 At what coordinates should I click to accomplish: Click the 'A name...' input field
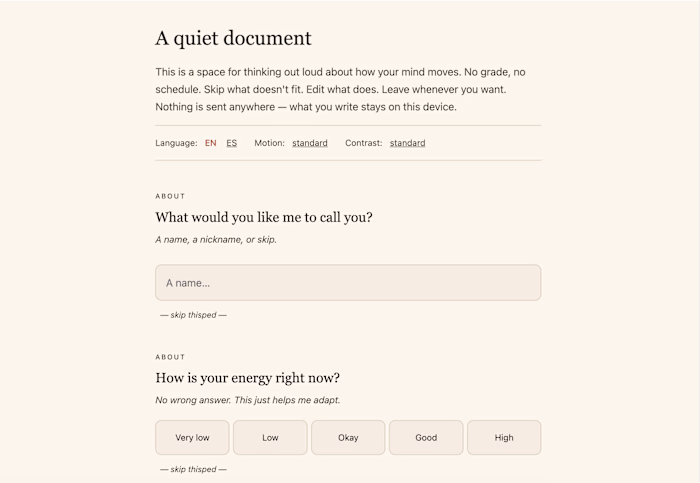click(x=348, y=283)
